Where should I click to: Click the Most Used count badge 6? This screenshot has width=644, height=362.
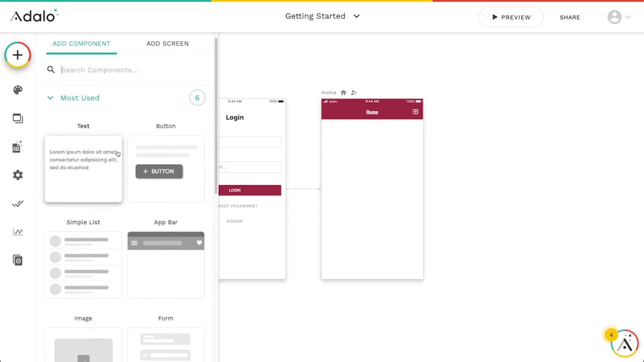point(197,98)
